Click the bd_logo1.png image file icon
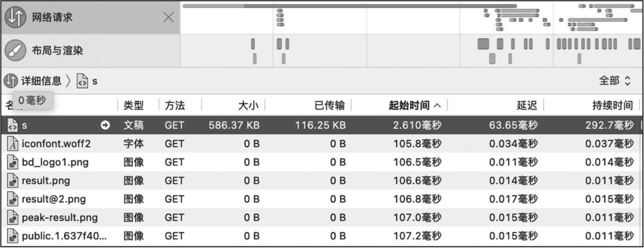Viewport: 644px width, 248px height. pos(13,162)
